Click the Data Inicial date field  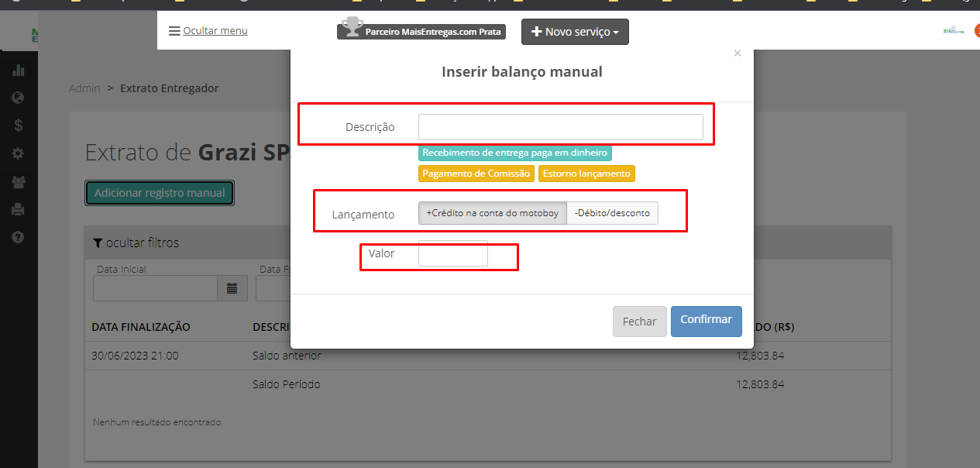click(x=155, y=288)
